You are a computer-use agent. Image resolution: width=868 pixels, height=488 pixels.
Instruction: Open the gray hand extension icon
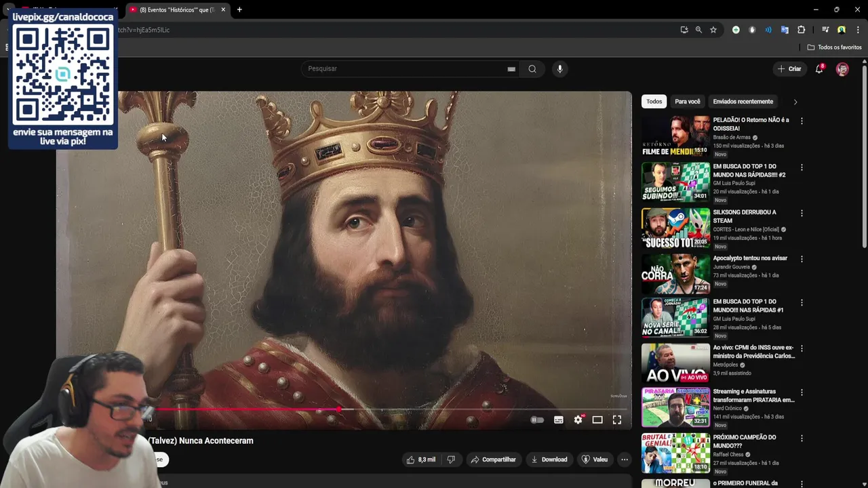point(752,30)
